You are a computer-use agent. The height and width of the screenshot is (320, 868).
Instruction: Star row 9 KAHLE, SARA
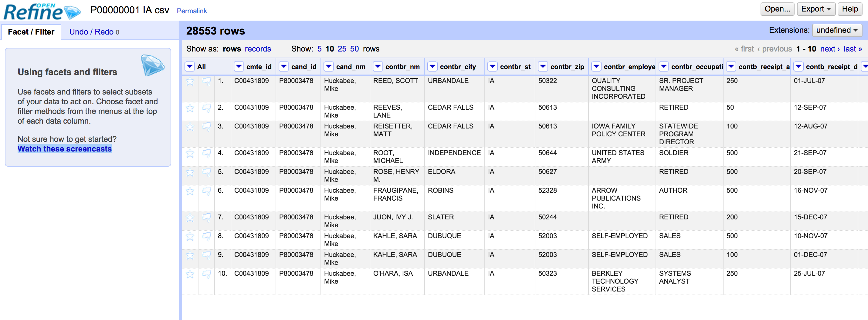coord(190,255)
